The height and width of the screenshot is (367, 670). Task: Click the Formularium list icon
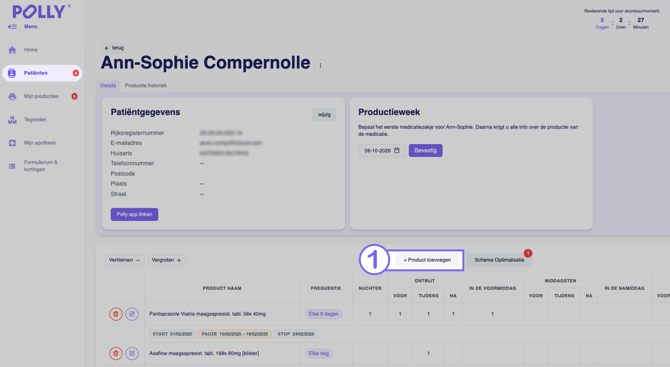(12, 166)
